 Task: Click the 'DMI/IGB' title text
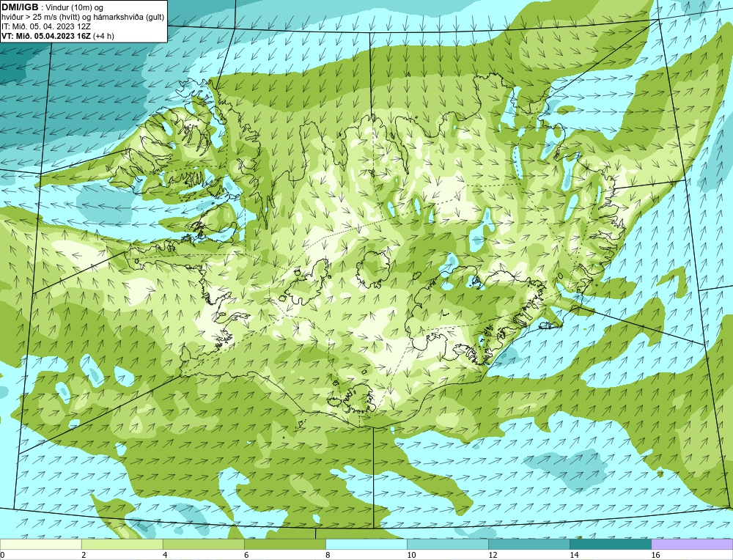click(20, 7)
